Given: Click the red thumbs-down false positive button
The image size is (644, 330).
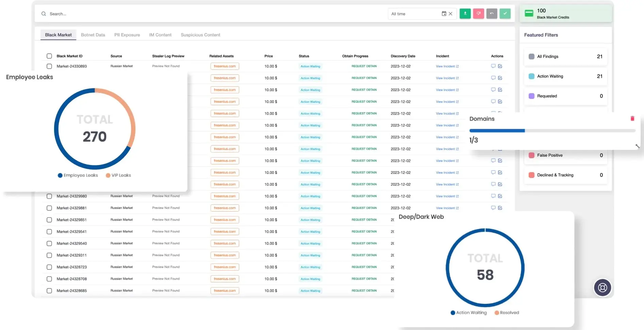Looking at the screenshot, I should point(478,14).
